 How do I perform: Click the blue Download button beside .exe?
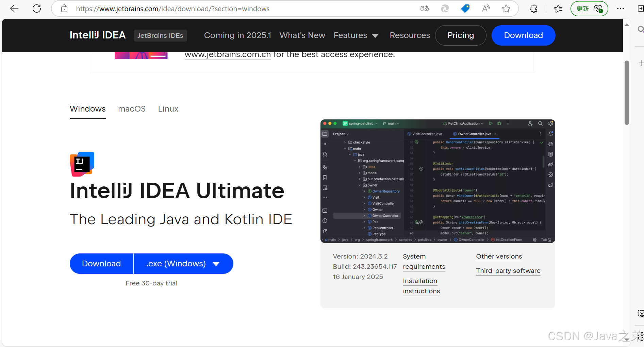(101, 264)
